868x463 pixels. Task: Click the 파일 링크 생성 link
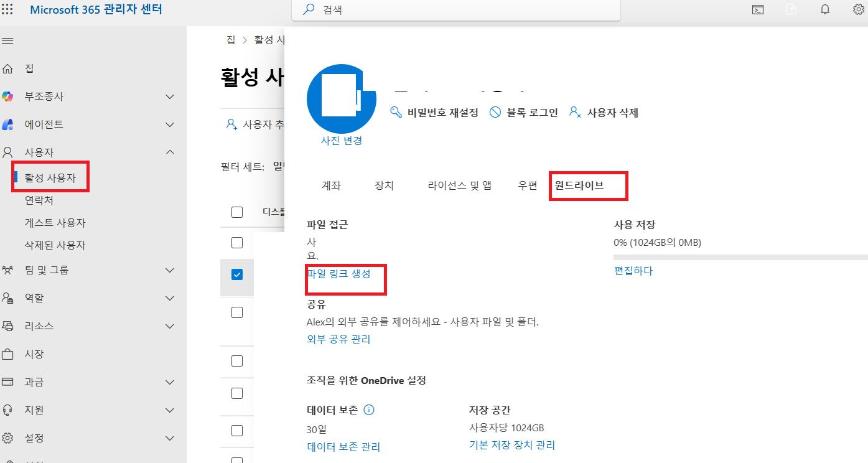tap(339, 274)
